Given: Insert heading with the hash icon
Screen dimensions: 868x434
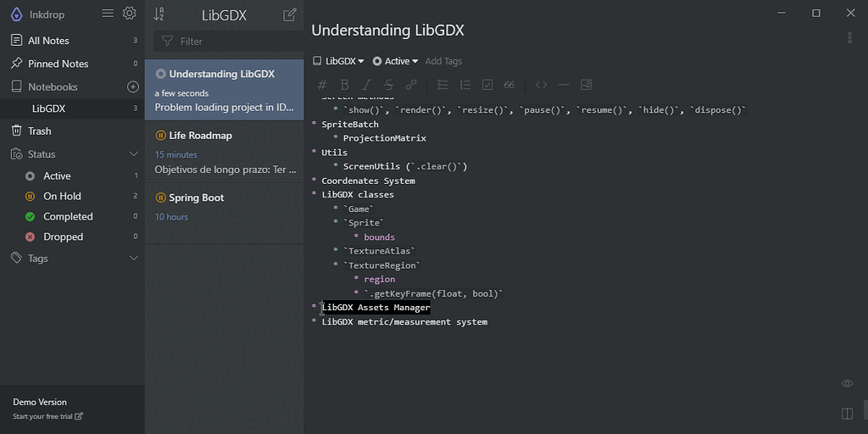Looking at the screenshot, I should pyautogui.click(x=322, y=85).
